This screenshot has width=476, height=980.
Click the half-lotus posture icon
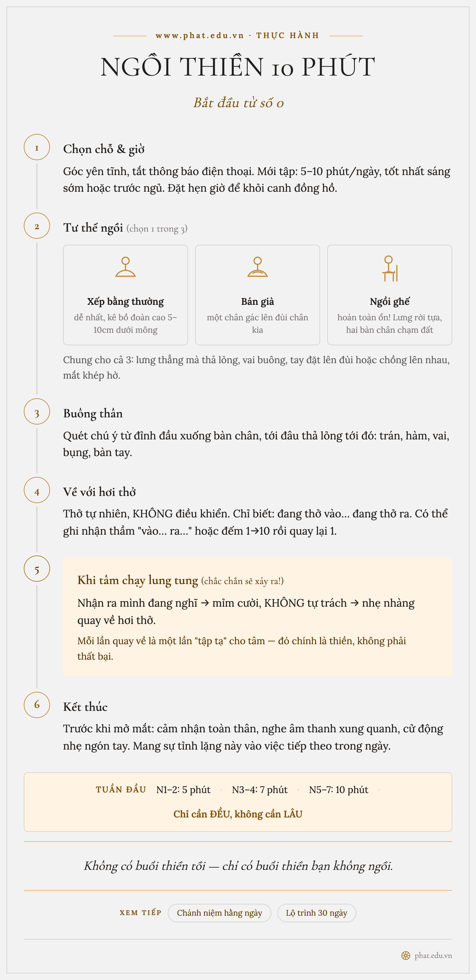click(x=257, y=267)
